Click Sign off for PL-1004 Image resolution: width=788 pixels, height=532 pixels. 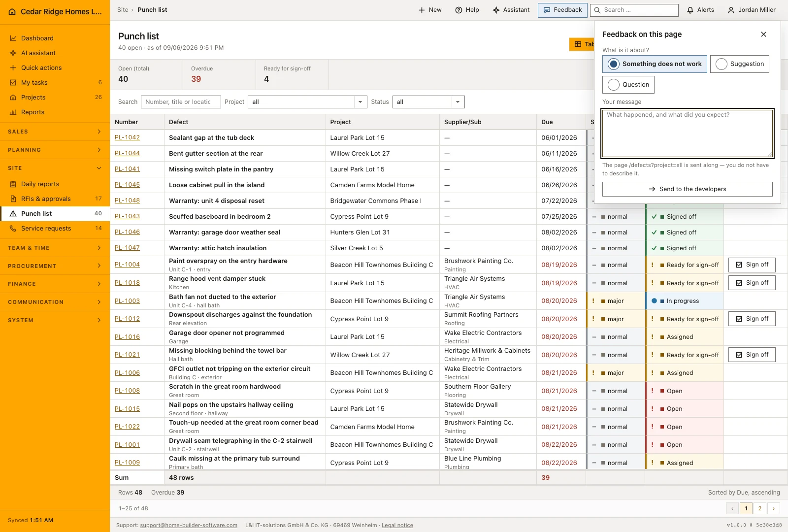click(x=752, y=265)
